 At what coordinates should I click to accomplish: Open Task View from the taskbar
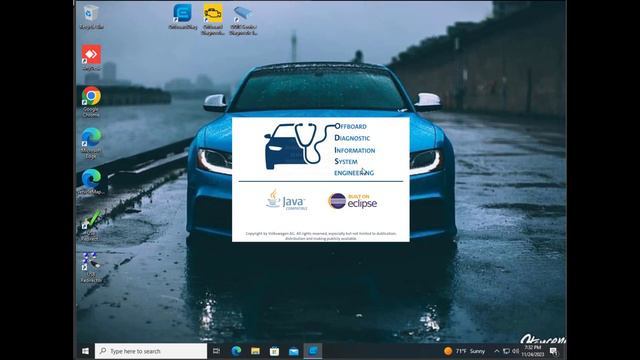[216, 351]
